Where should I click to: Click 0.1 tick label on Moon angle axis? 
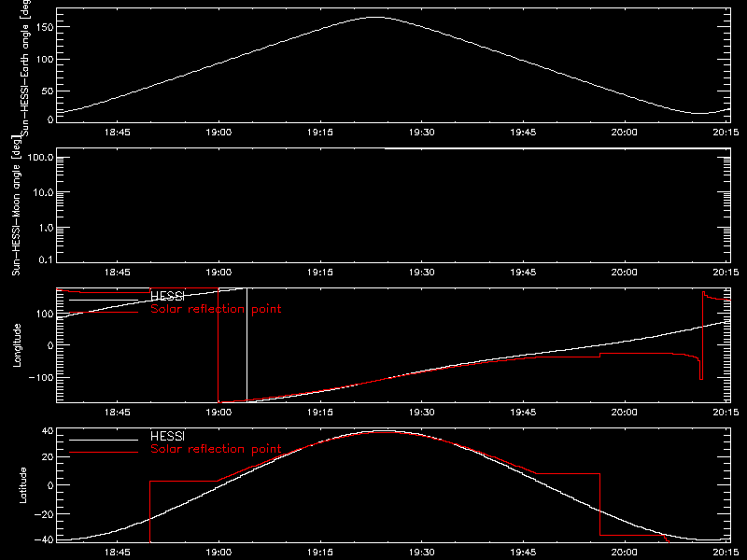click(46, 259)
